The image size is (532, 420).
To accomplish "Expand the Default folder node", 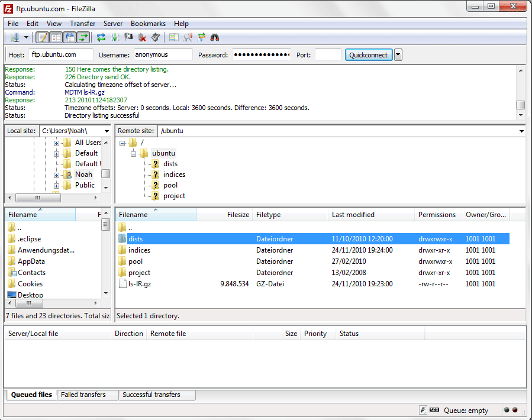I will tap(56, 154).
